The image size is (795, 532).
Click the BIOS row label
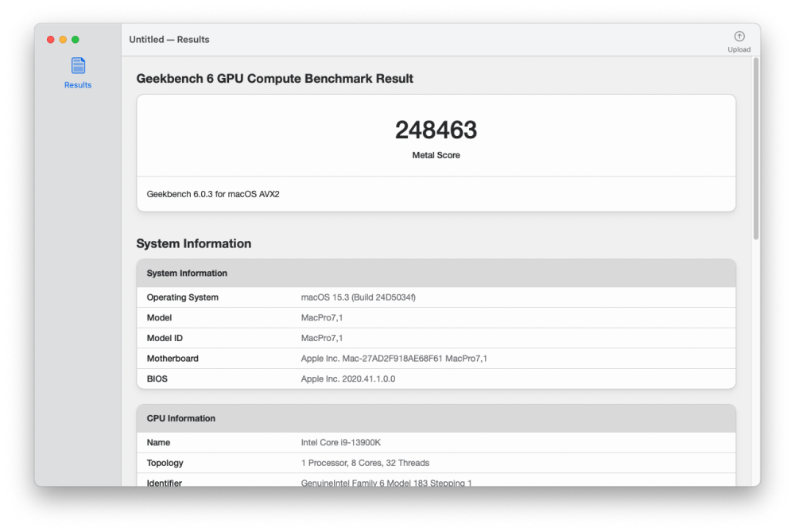(157, 379)
